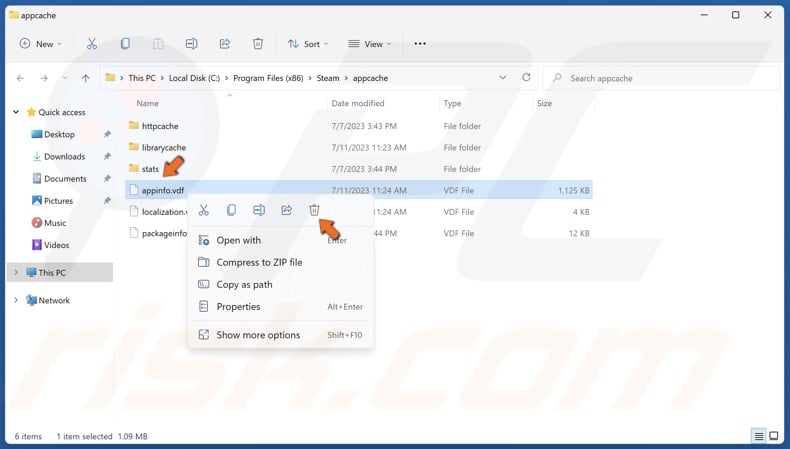Image resolution: width=790 pixels, height=449 pixels.
Task: Go up one folder level
Action: [x=86, y=78]
